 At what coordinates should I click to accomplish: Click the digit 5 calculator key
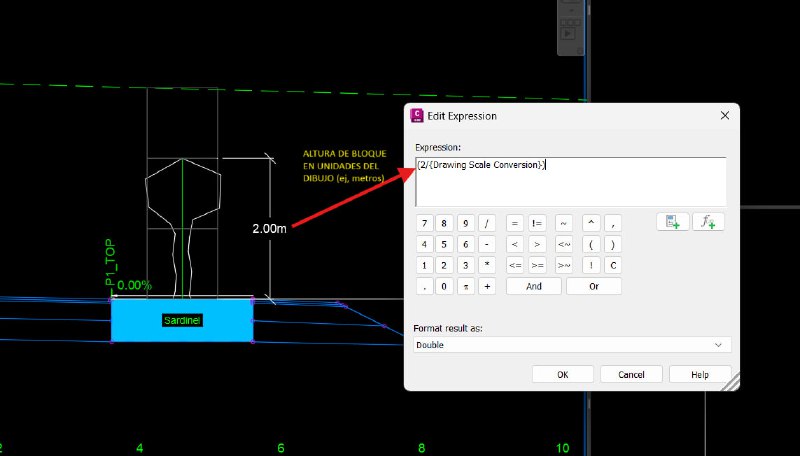[x=444, y=244]
